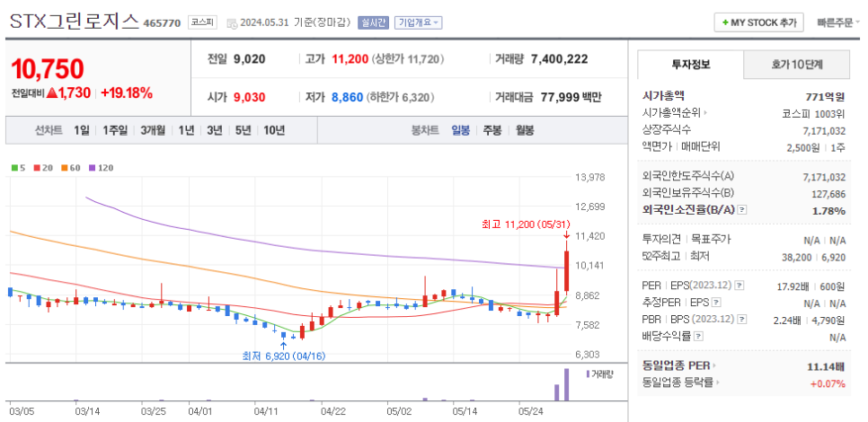
Task: Click the MY STOCK 추가 button
Action: tap(759, 22)
